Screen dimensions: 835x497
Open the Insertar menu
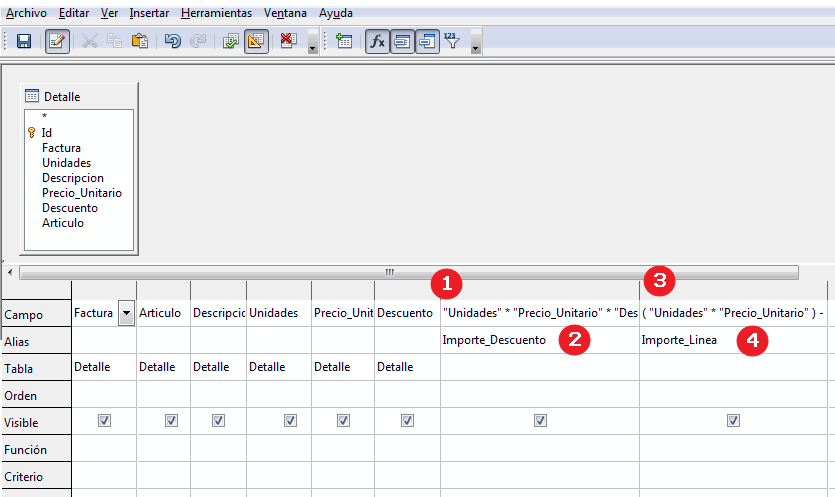149,13
